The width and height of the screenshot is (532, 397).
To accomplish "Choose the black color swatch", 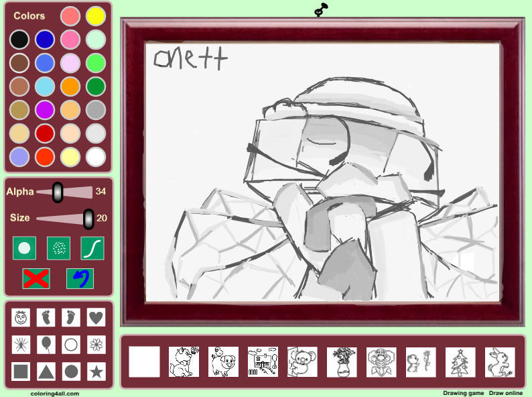I will (x=19, y=40).
